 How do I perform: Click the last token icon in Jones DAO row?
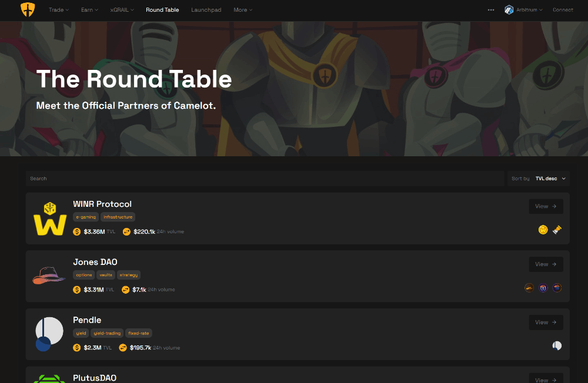(557, 288)
